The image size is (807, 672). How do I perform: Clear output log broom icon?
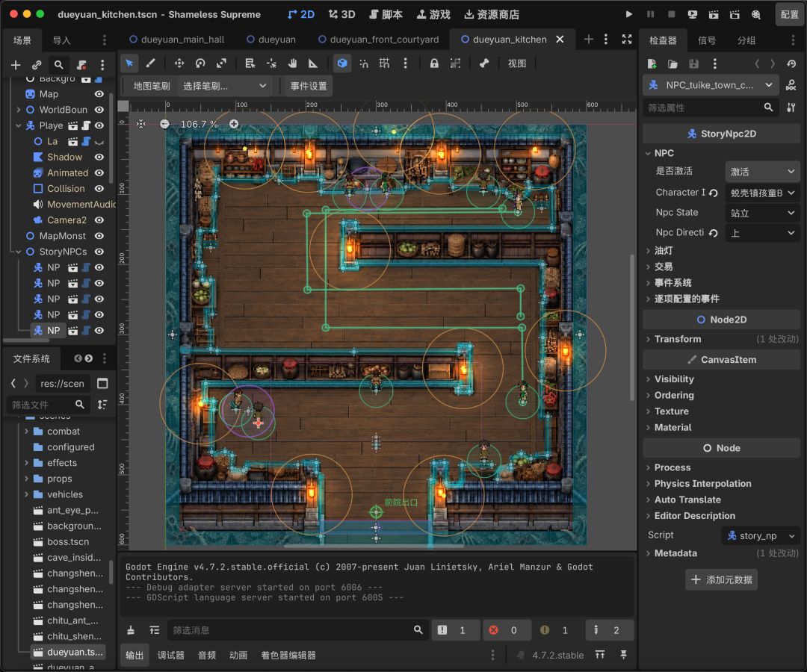click(131, 630)
